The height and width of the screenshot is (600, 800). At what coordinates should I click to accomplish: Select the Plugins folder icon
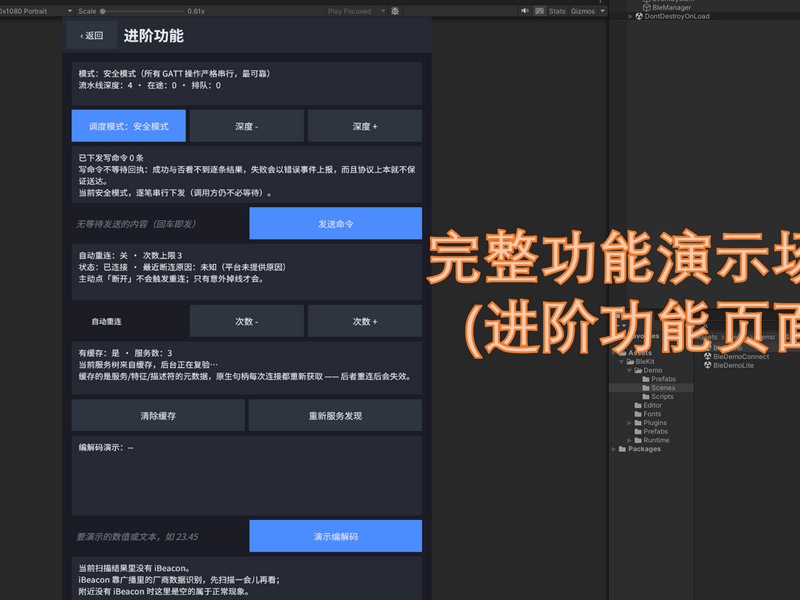(638, 422)
